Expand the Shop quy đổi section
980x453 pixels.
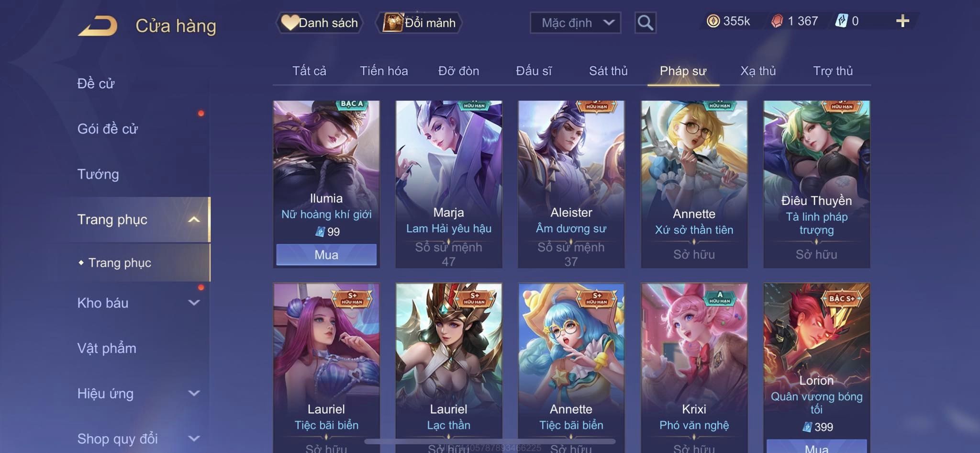coord(194,438)
